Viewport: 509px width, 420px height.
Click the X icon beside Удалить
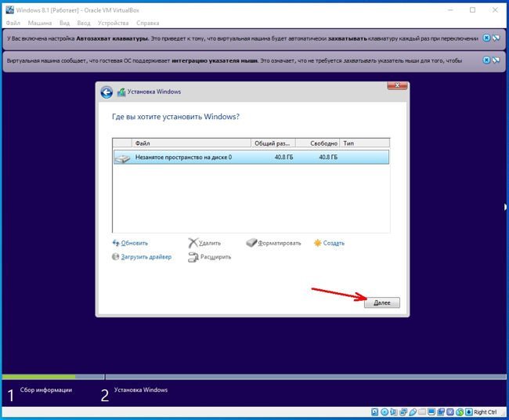coord(193,243)
